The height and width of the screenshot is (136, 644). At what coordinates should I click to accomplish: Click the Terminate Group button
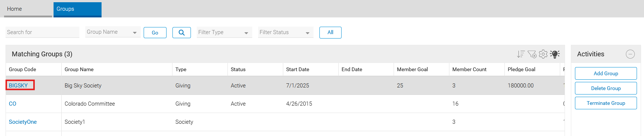[606, 103]
